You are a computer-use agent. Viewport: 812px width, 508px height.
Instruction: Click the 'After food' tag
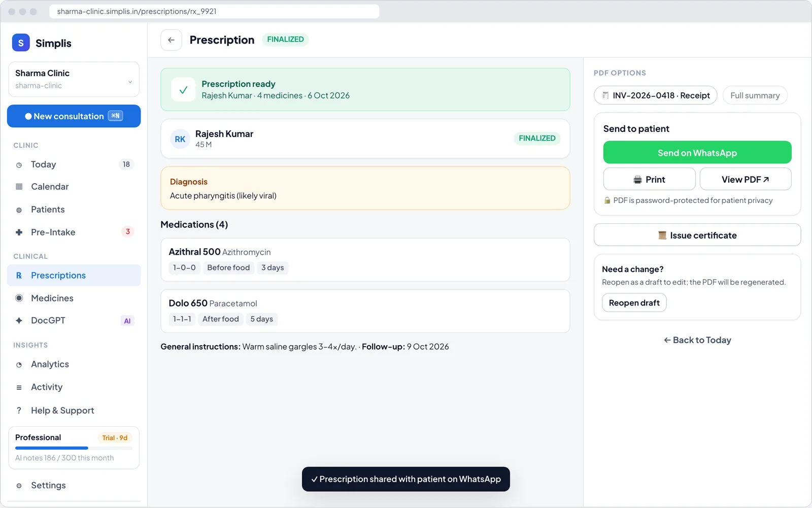tap(221, 319)
